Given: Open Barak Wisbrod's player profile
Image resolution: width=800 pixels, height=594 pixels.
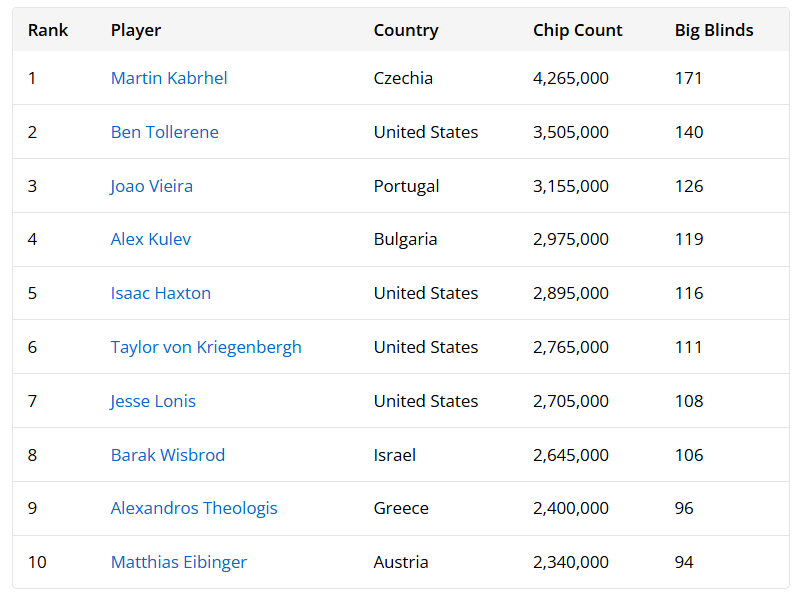Looking at the screenshot, I should pyautogui.click(x=168, y=455).
